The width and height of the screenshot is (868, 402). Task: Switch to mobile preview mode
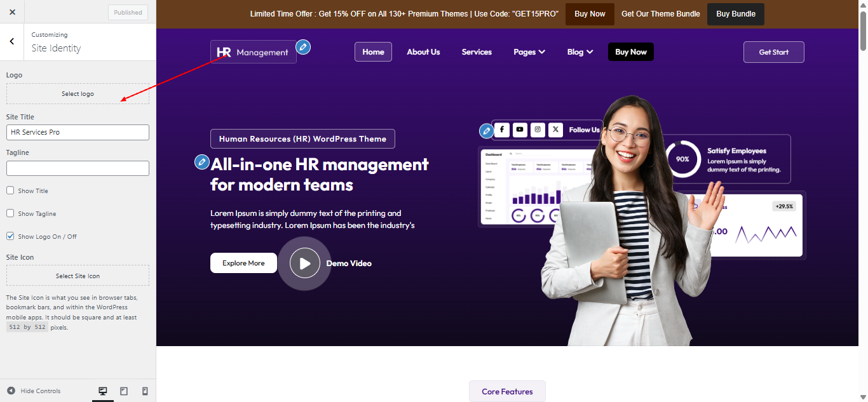pos(145,391)
